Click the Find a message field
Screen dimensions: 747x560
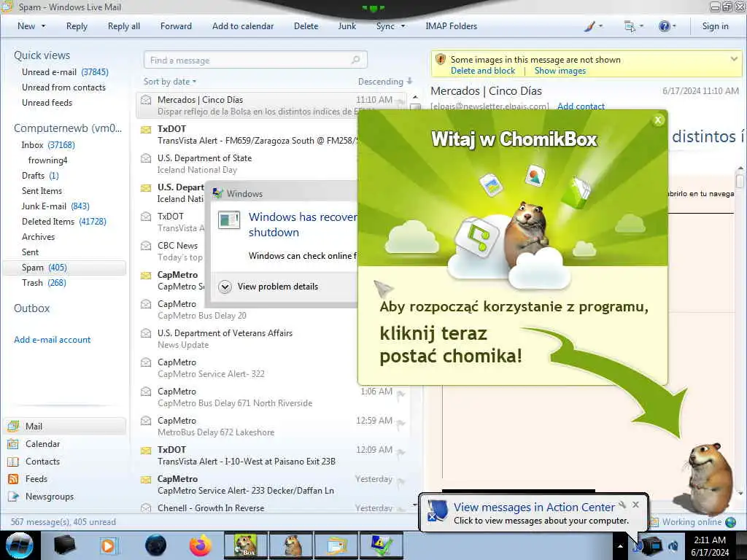pyautogui.click(x=255, y=60)
